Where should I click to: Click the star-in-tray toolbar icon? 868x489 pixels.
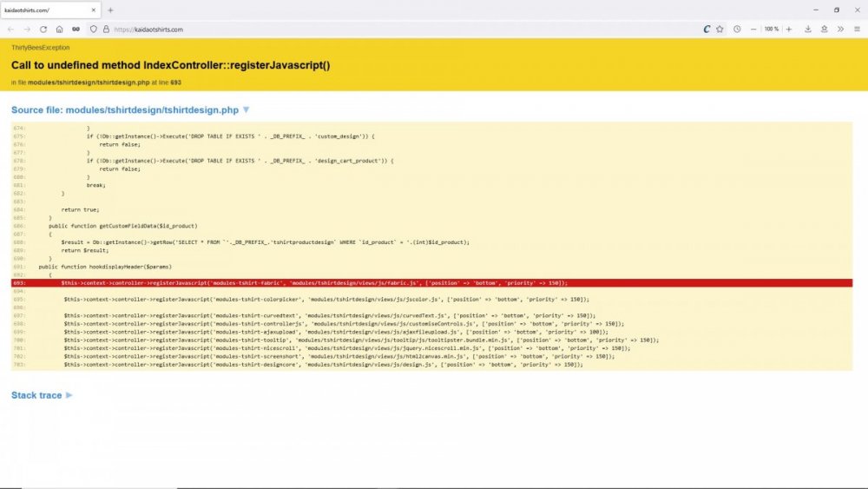[825, 30]
